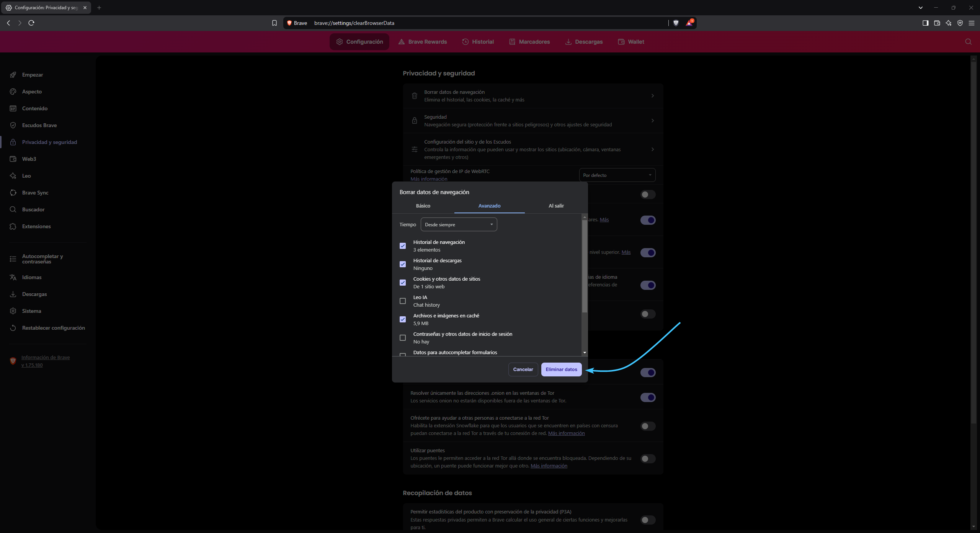
Task: Uncheck Cookies y otros datos de sitios
Action: point(403,283)
